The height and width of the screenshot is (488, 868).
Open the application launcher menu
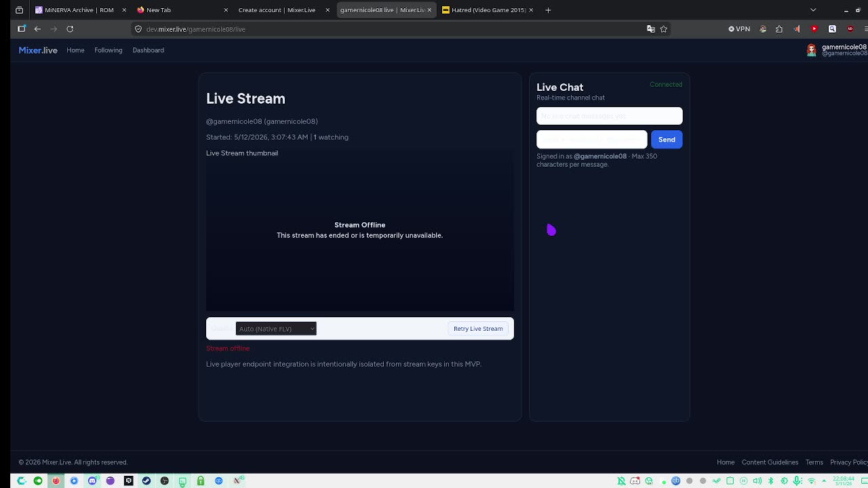pyautogui.click(x=21, y=481)
